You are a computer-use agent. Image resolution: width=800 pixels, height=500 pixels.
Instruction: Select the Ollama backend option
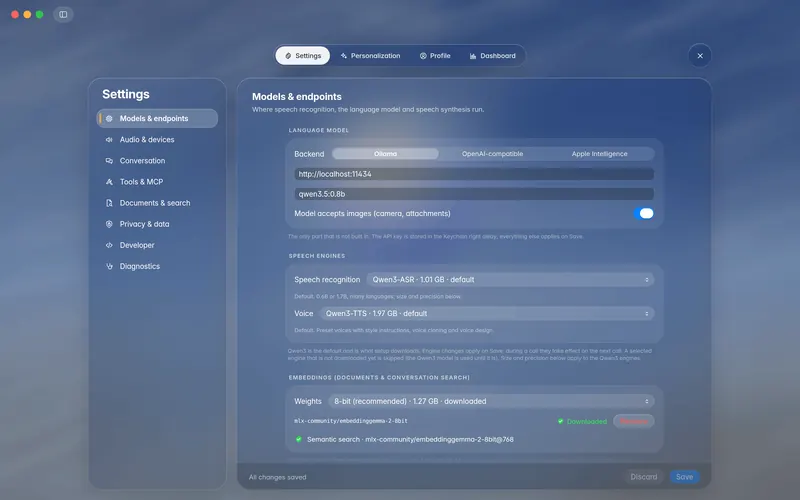point(385,154)
